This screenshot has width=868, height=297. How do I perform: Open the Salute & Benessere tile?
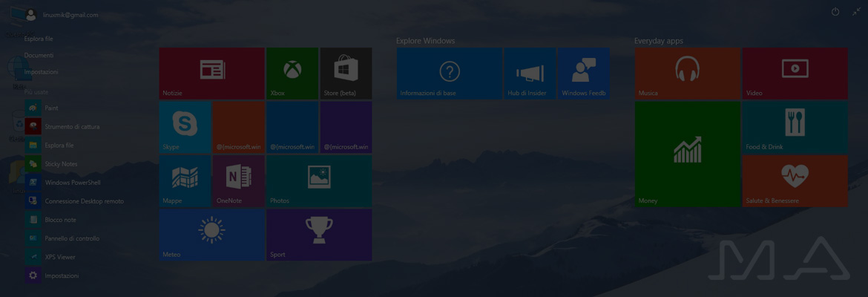coord(795,180)
